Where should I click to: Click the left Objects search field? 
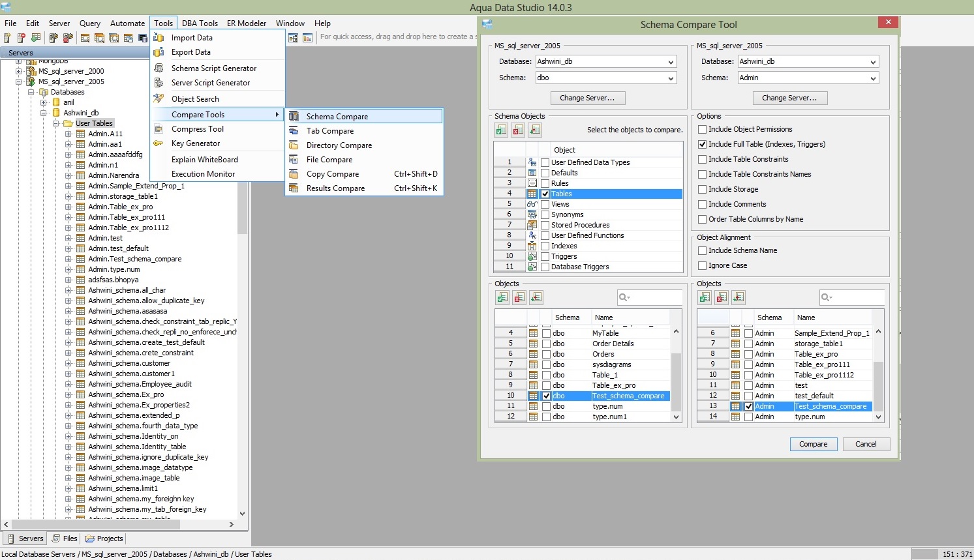tap(649, 297)
